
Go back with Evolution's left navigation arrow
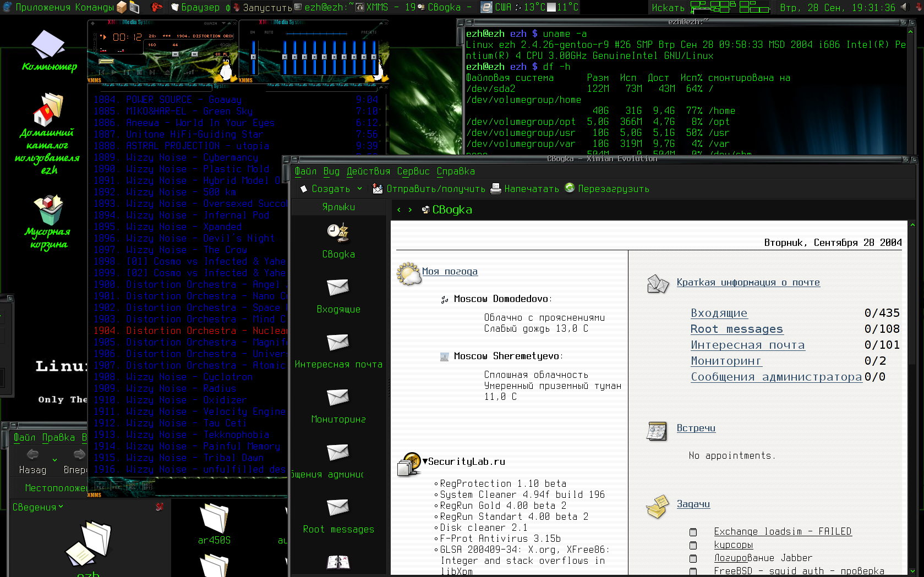click(400, 210)
